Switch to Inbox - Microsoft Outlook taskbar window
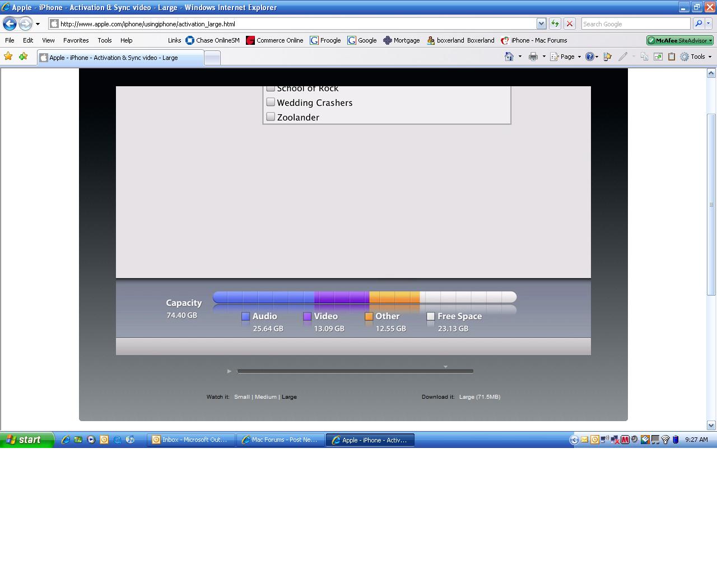The width and height of the screenshot is (717, 588). (190, 440)
